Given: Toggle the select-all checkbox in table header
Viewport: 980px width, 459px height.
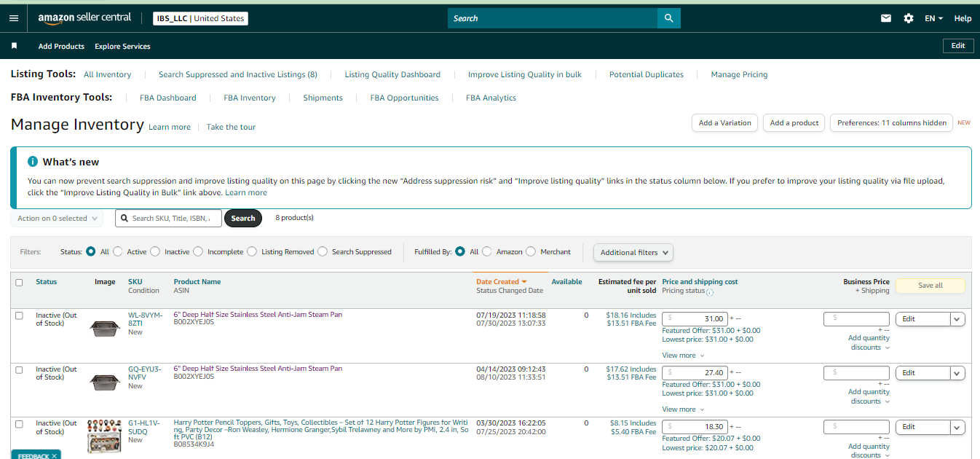Looking at the screenshot, I should 19,283.
